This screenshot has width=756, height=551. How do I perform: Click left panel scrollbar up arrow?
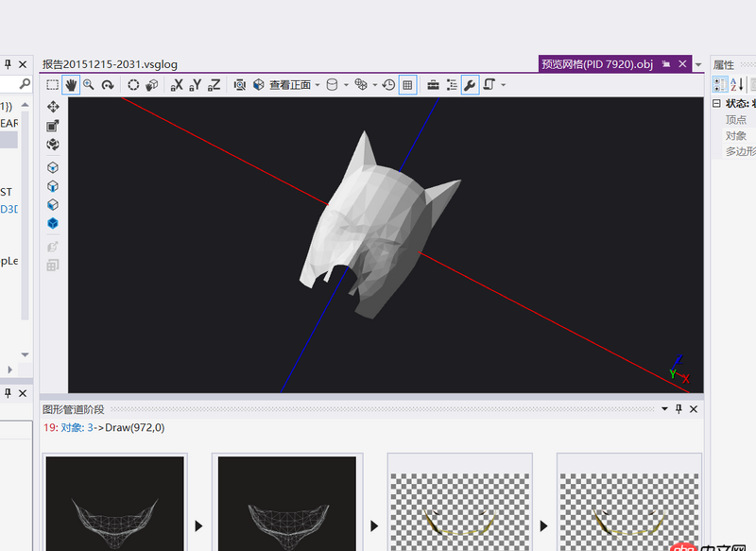pos(26,105)
